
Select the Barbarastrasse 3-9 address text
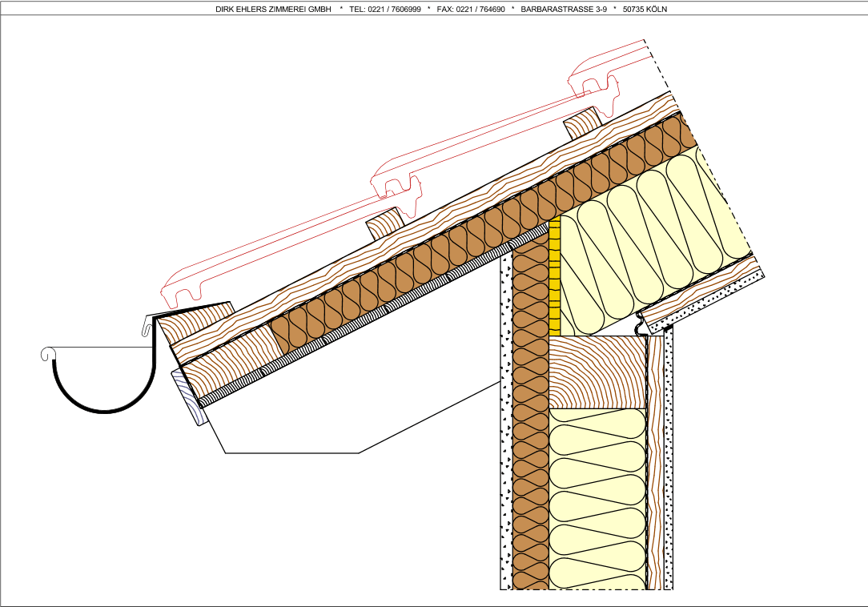click(x=563, y=10)
